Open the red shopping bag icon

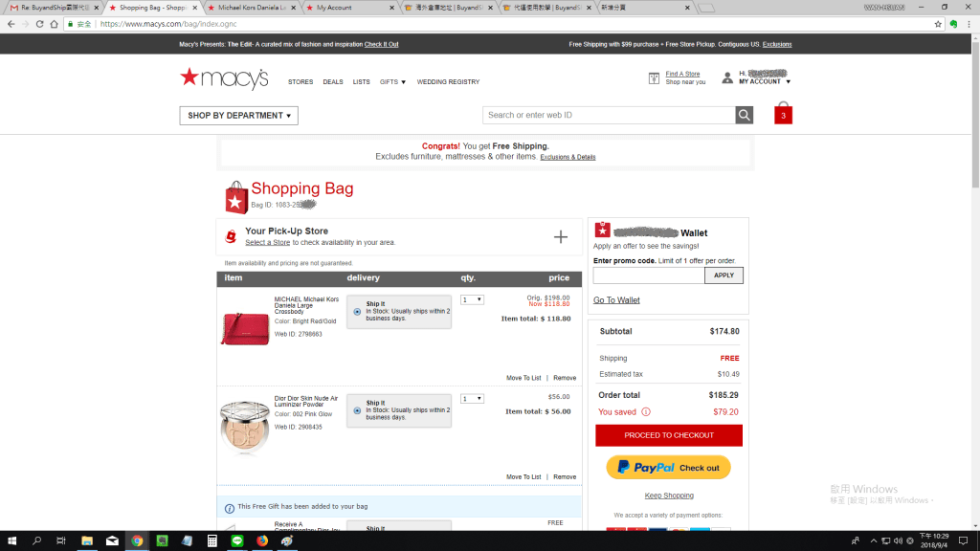point(783,114)
